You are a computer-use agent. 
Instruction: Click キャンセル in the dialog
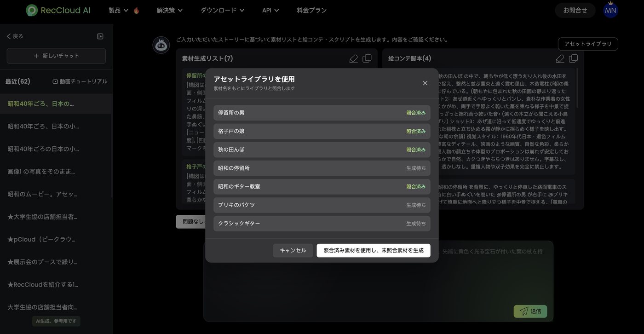click(293, 251)
